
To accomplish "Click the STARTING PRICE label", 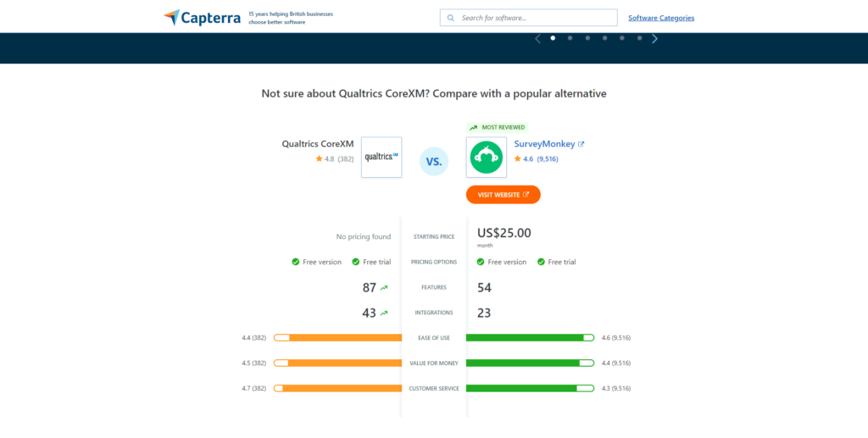I will pos(434,236).
